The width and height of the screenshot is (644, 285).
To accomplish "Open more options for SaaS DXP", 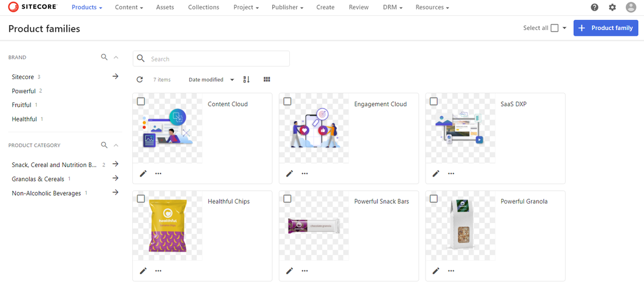I will (451, 173).
